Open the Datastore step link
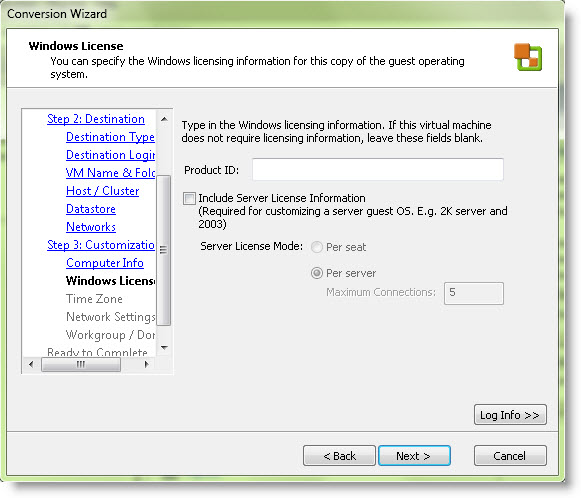Viewport: 581px width, 498px height. [x=91, y=209]
